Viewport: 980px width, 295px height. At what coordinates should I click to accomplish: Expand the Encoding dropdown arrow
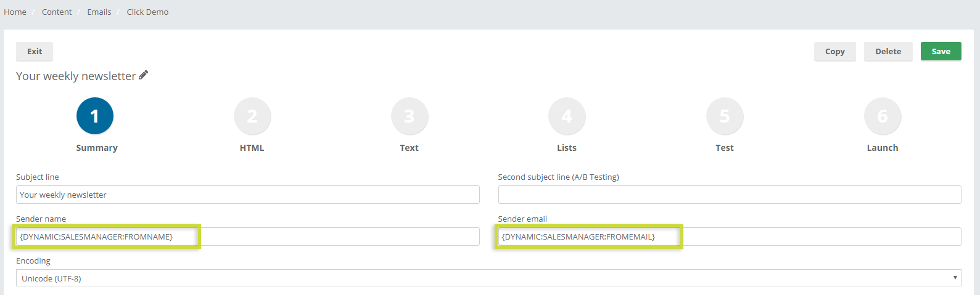pyautogui.click(x=955, y=278)
